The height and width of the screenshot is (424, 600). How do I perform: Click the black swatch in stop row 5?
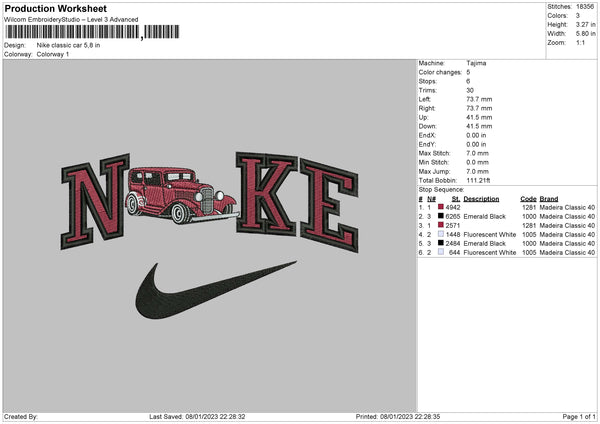coord(441,243)
